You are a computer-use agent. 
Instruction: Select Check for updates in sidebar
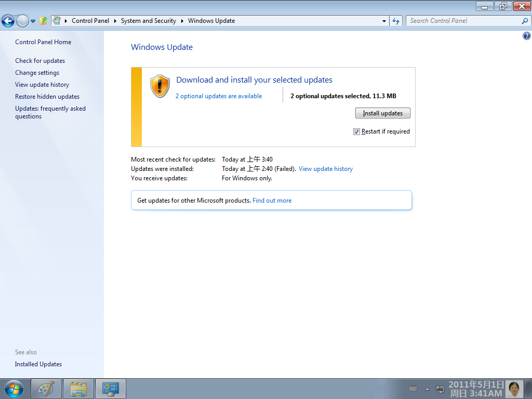[x=40, y=61]
